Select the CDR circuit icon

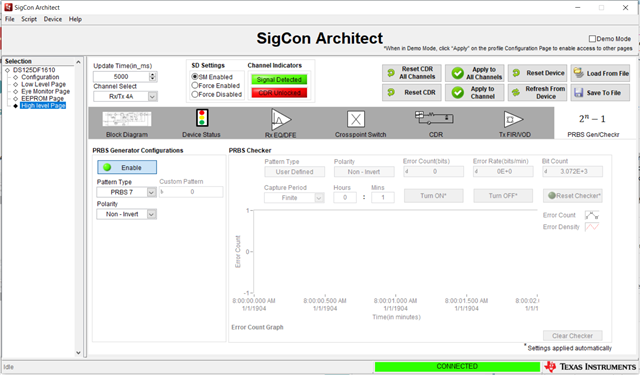pos(434,118)
